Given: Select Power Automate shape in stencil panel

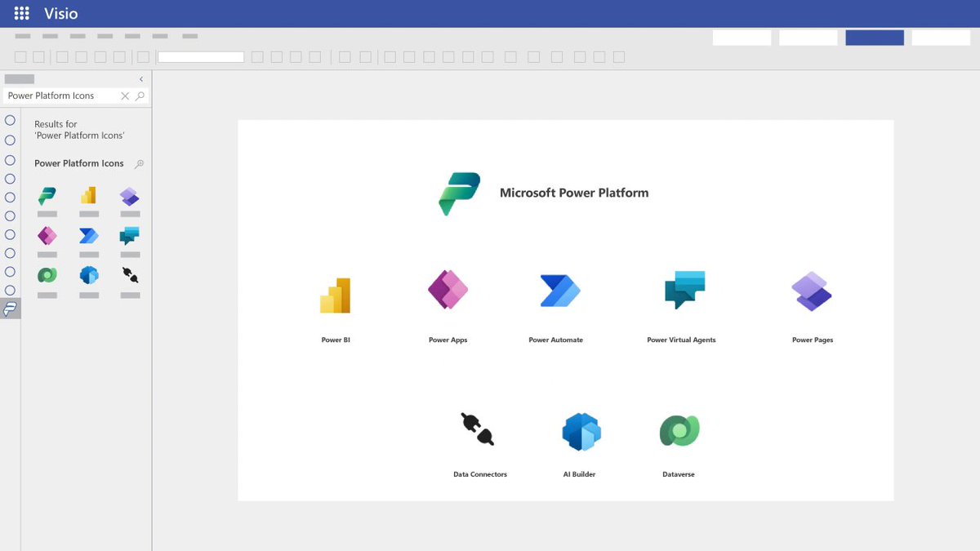Looking at the screenshot, I should (x=89, y=236).
